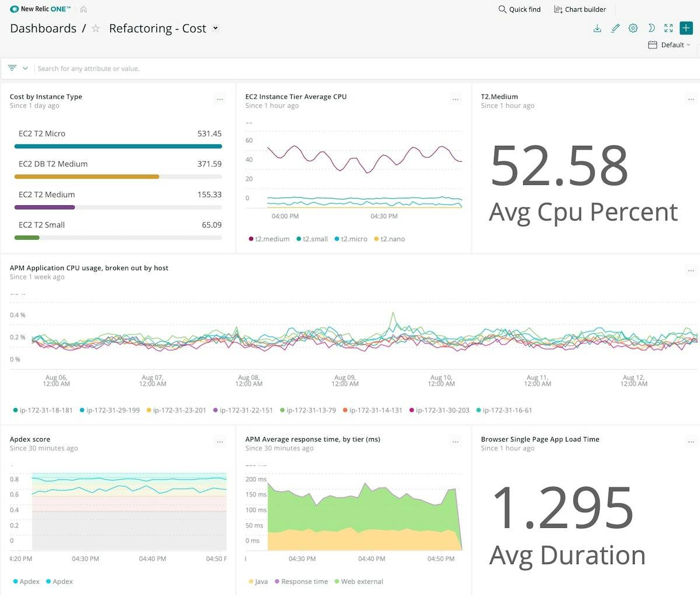
Task: Toggle the Java legend item
Action: pyautogui.click(x=258, y=582)
